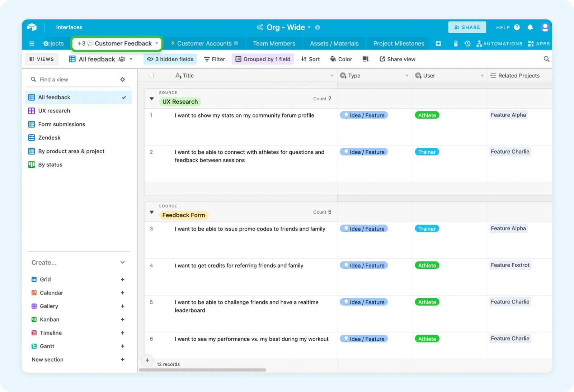
Task: Add a Gantt view with plus
Action: point(123,346)
